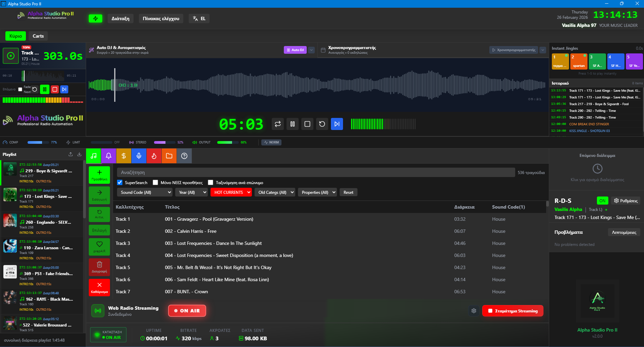
Task: Toggle the SuperSearch checkbox
Action: [120, 182]
